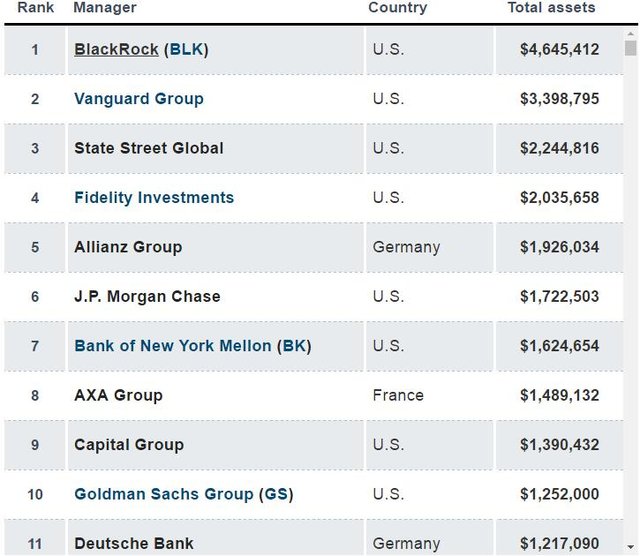Open the Vanguard Group link
Screen dimensions: 640x556
pos(138,98)
